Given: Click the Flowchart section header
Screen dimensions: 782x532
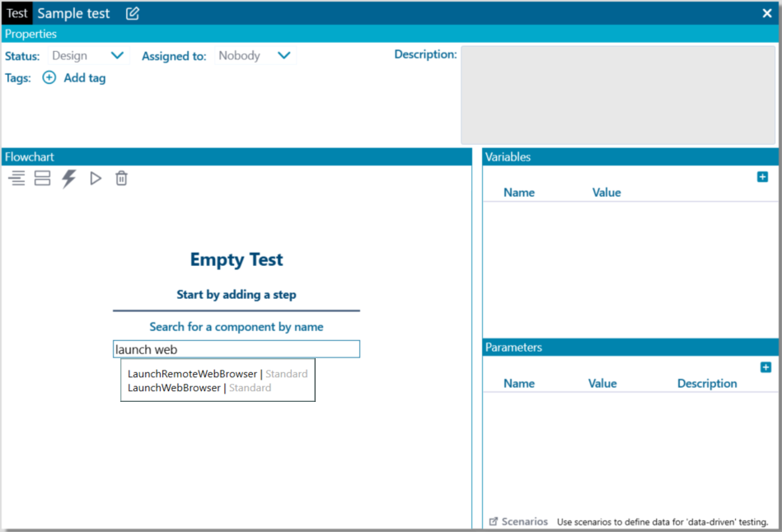Looking at the screenshot, I should click(x=236, y=156).
